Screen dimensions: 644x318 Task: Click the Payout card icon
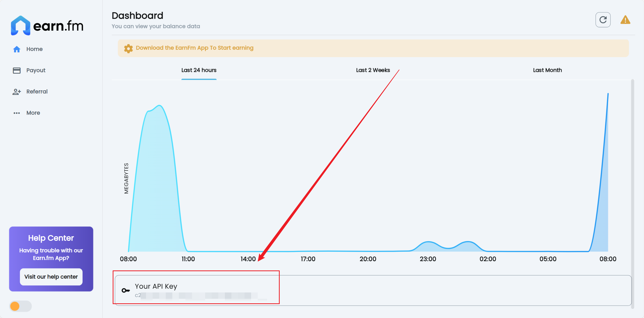point(17,70)
